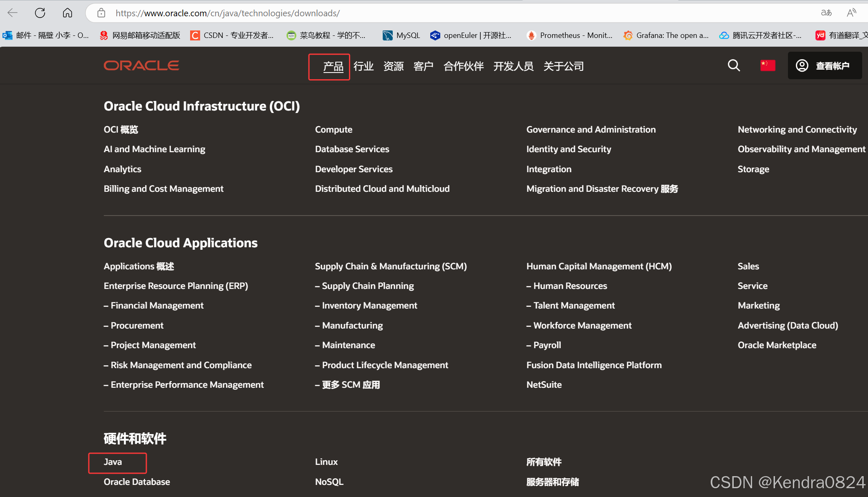Image resolution: width=868 pixels, height=497 pixels.
Task: Click the Oracle logo
Action: [x=141, y=65]
